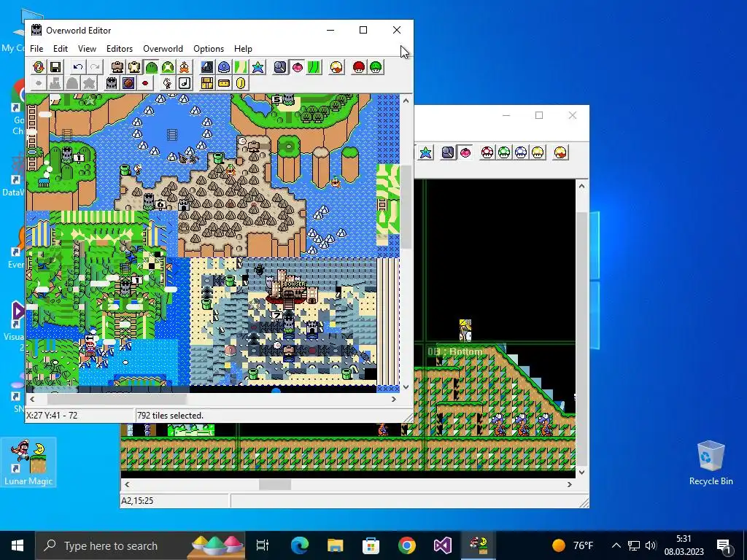This screenshot has height=560, width=747.
Task: Select the orange Koopa sprite editor icon
Action: tap(185, 67)
